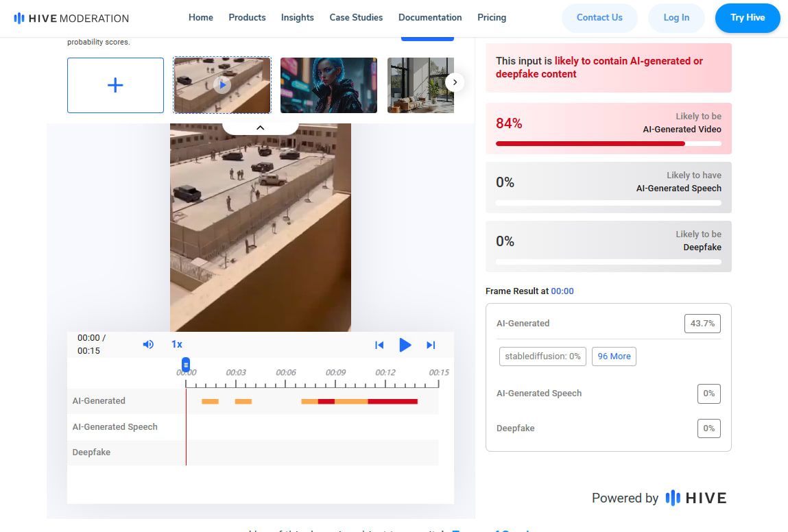The image size is (788, 532).
Task: Jump to the 00:00 frame result timestamp
Action: (562, 291)
